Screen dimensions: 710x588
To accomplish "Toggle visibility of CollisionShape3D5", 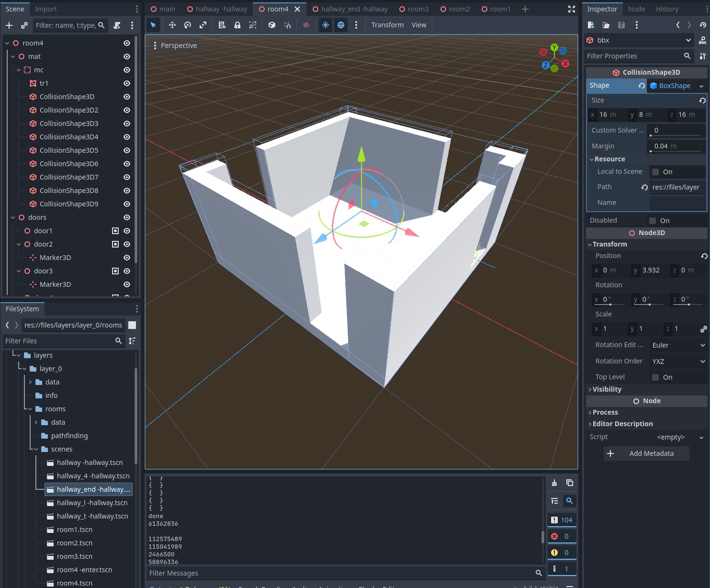I will point(127,150).
